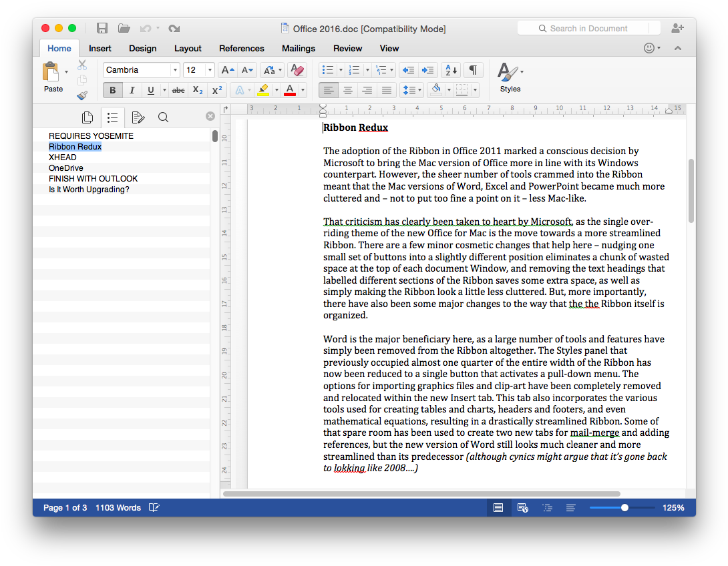
Task: Increase indent using the ribbon icon
Action: point(428,70)
